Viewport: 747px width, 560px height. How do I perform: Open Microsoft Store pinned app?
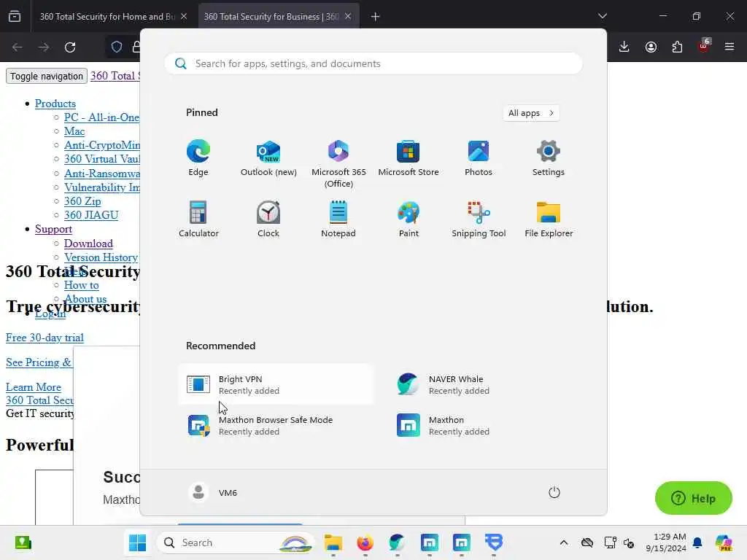pos(409,158)
